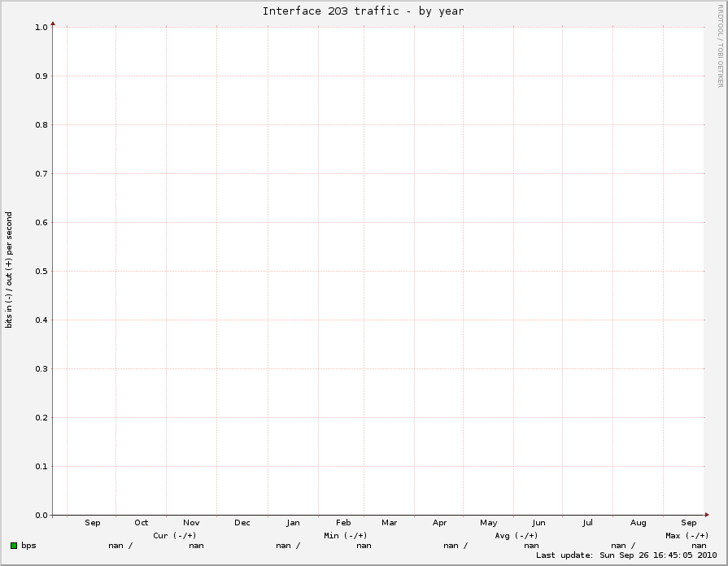The image size is (728, 566).
Task: Select the Sep label on the x-axis
Action: [x=93, y=523]
